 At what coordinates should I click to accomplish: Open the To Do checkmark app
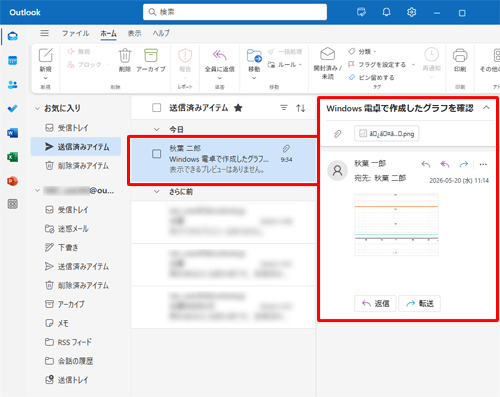coord(13,109)
